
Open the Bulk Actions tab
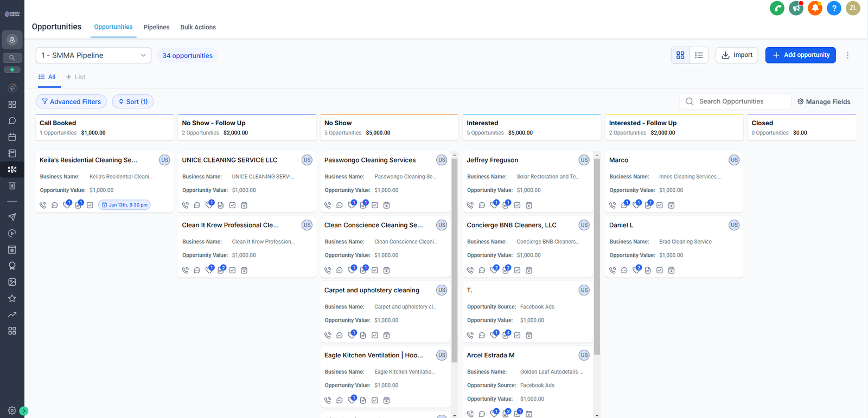click(x=198, y=27)
